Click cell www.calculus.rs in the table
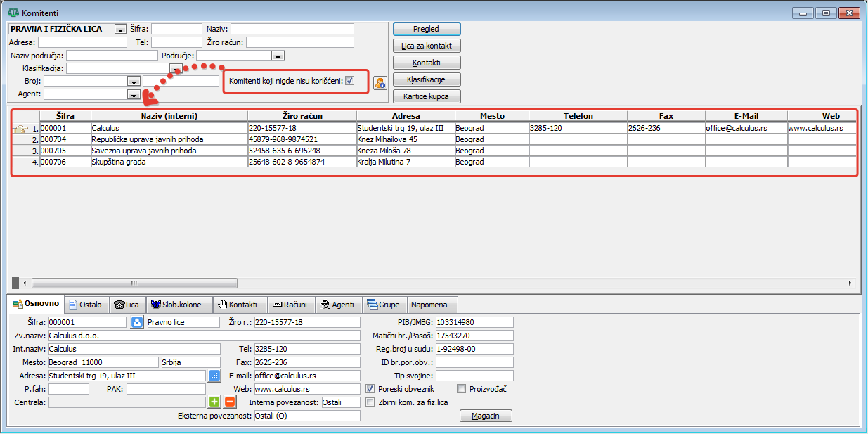868x434 pixels. 821,129
